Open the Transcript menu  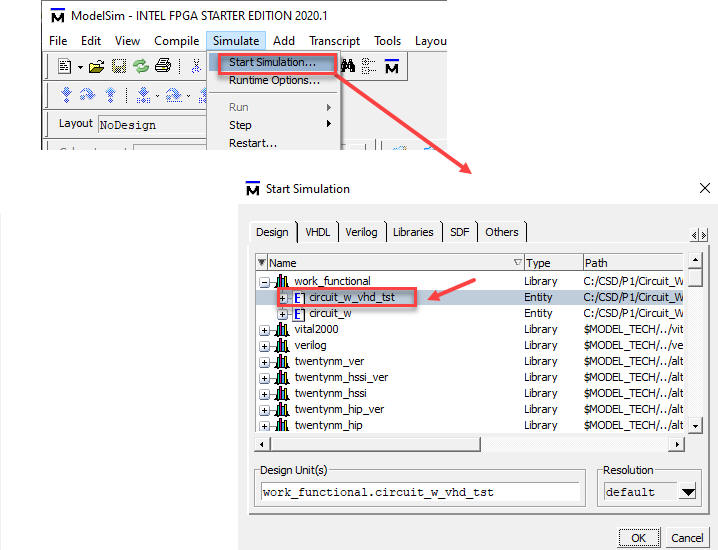pyautogui.click(x=334, y=41)
